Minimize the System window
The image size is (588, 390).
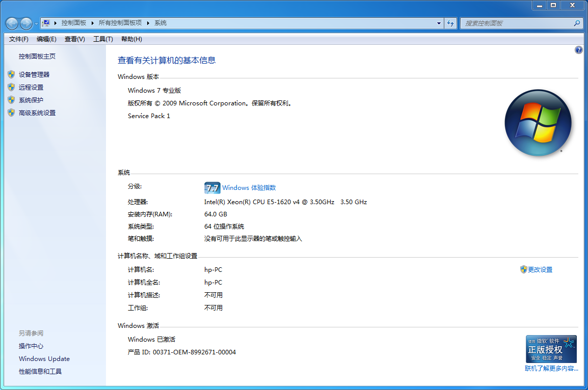point(539,5)
